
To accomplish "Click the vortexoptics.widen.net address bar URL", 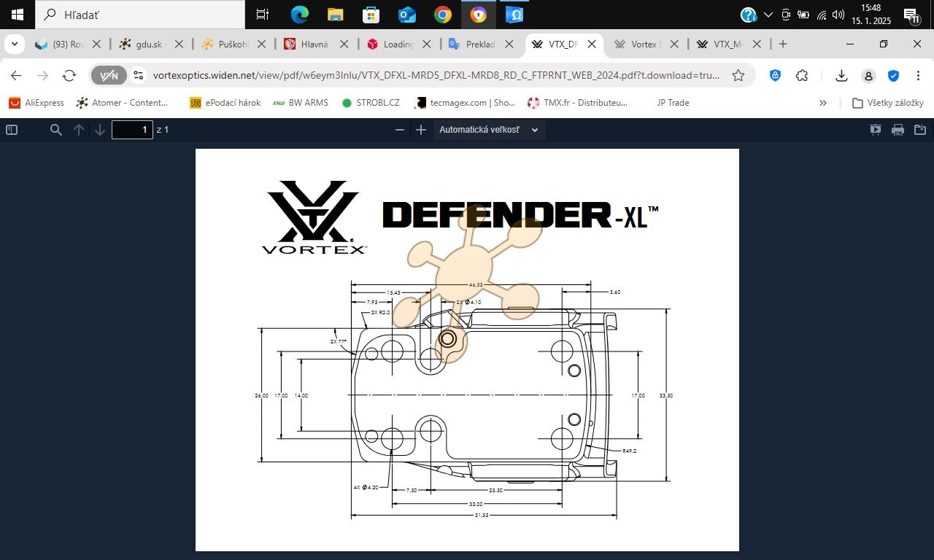I will coord(436,75).
